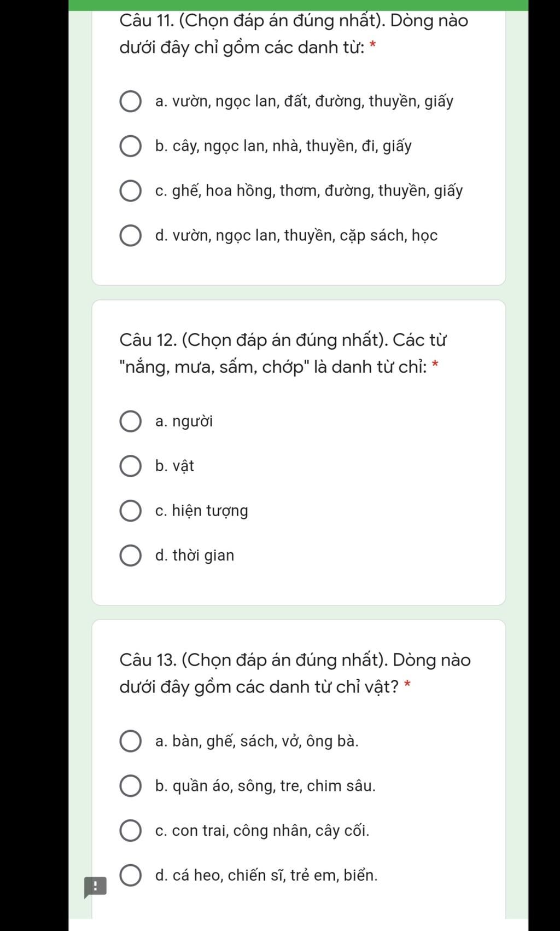Click the label text 'b. quần áo, sông, tre, chim sâu'
This screenshot has width=560, height=931.
pos(265,787)
